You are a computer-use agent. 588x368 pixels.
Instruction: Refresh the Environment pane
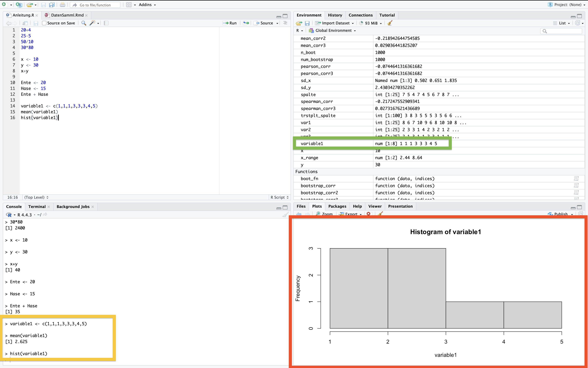tap(578, 23)
